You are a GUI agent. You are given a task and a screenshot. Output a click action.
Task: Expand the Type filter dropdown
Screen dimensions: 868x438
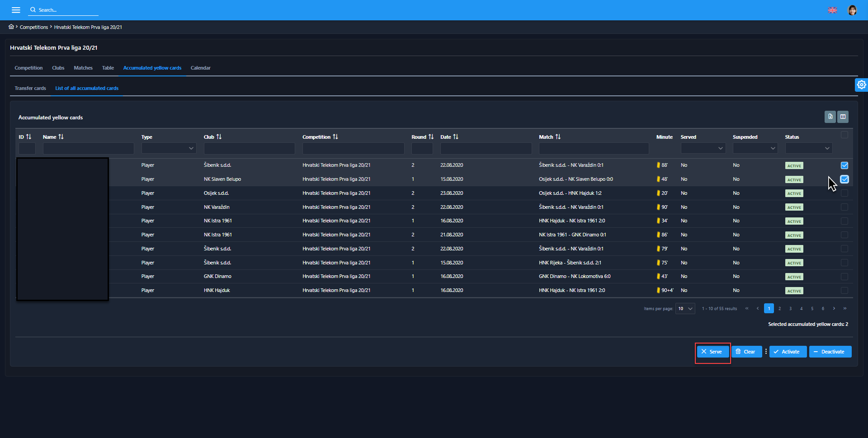point(169,148)
